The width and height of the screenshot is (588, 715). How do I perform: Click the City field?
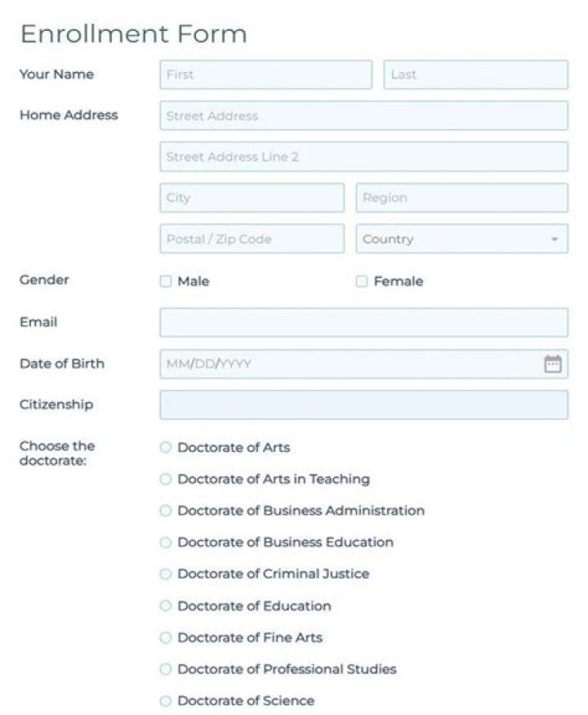coord(251,198)
